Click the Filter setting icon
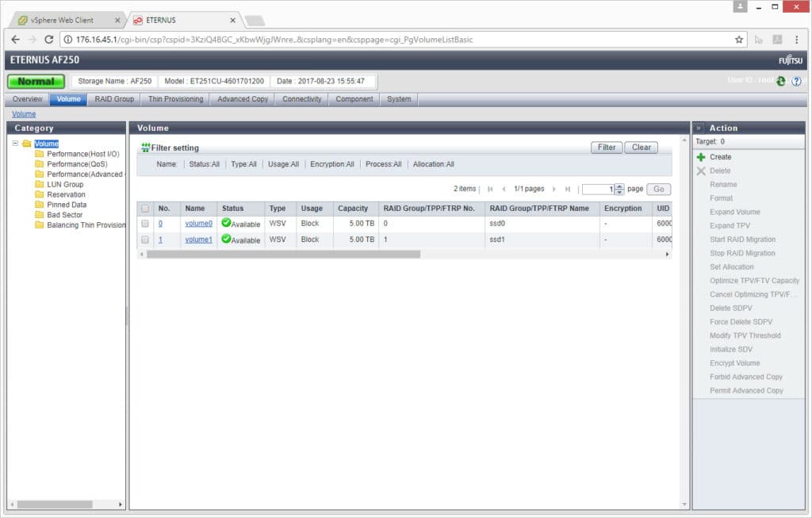This screenshot has height=518, width=812. pyautogui.click(x=146, y=148)
